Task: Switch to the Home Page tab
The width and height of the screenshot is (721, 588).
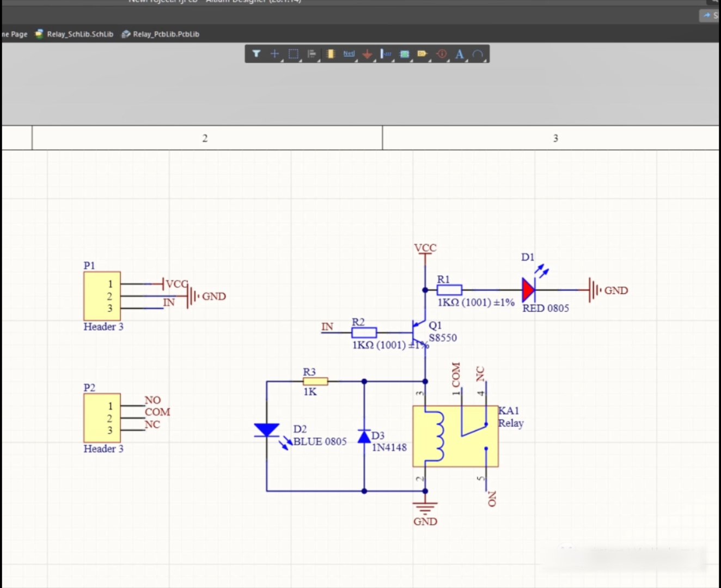Action: [x=15, y=34]
